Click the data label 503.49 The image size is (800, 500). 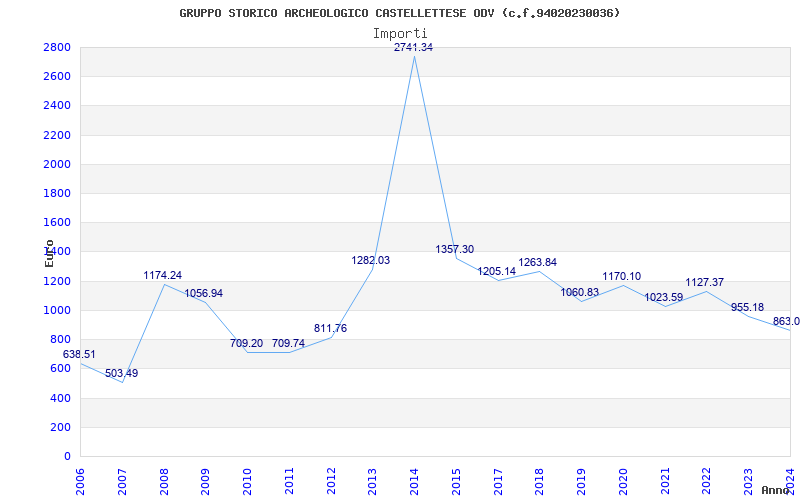click(121, 373)
